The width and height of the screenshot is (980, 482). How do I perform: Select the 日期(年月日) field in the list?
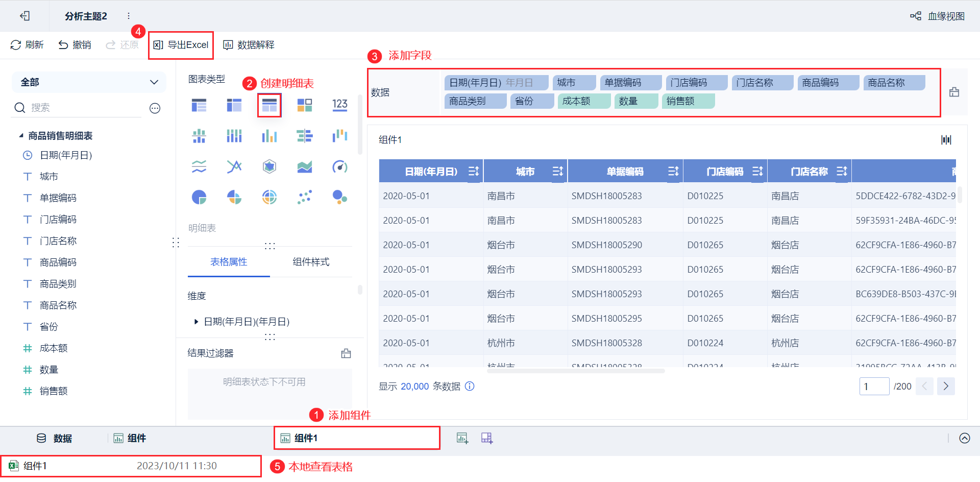coord(66,155)
